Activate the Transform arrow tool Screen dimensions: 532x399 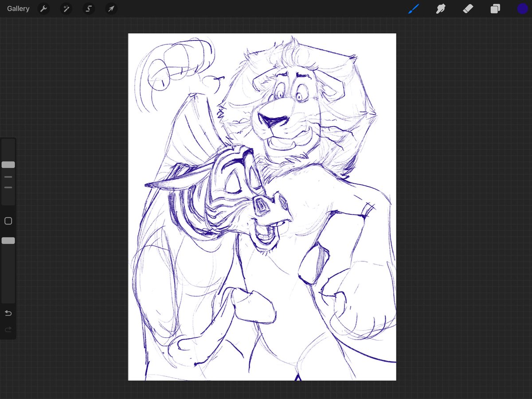point(111,8)
